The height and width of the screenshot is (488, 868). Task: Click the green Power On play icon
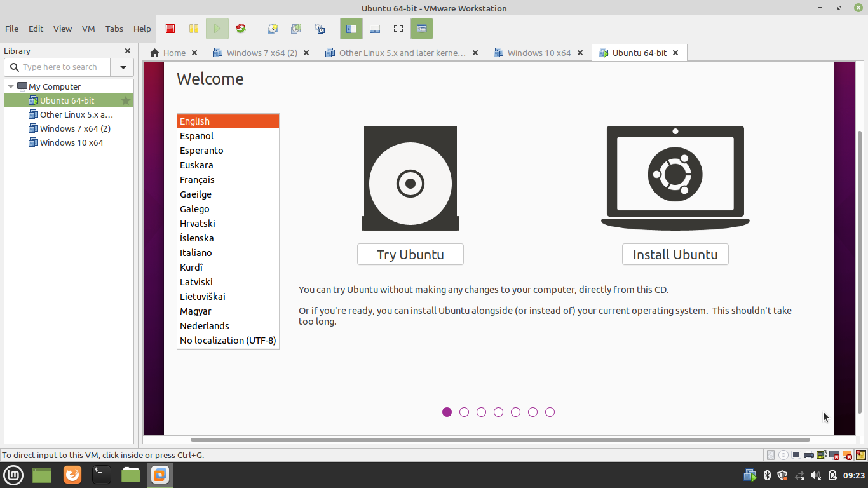coord(217,29)
